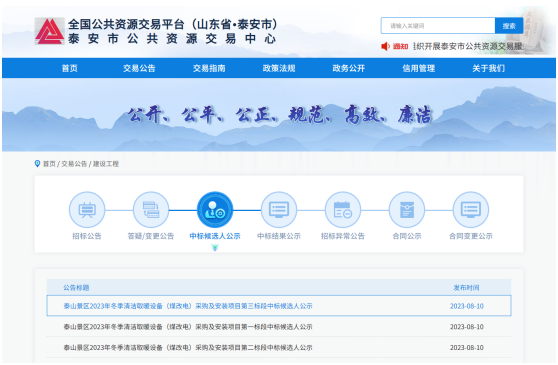Click the 答疑/变更公告 text label

point(151,236)
